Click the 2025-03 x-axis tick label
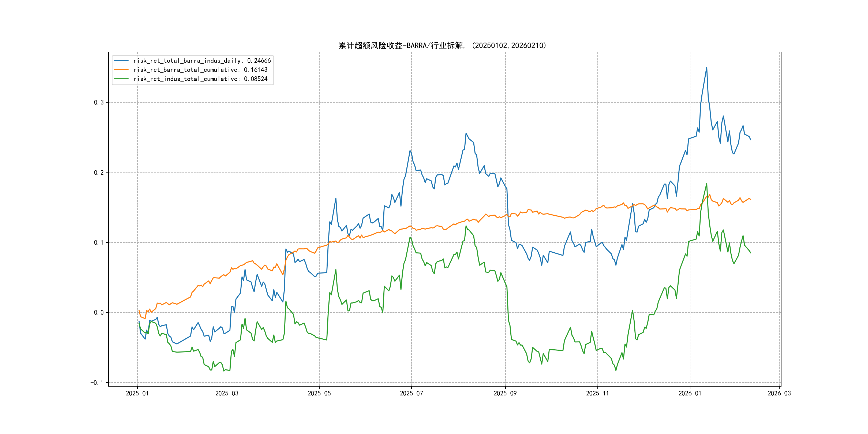 click(x=227, y=393)
